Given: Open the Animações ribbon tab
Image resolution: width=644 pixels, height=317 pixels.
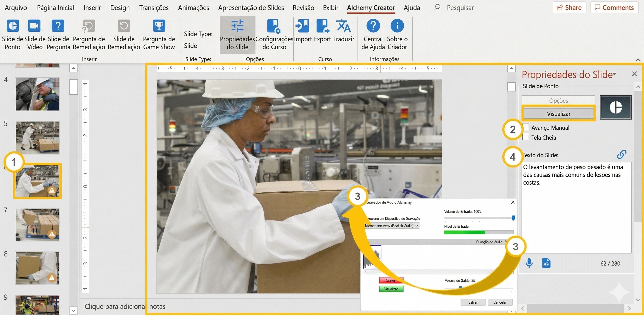Looking at the screenshot, I should [x=193, y=7].
